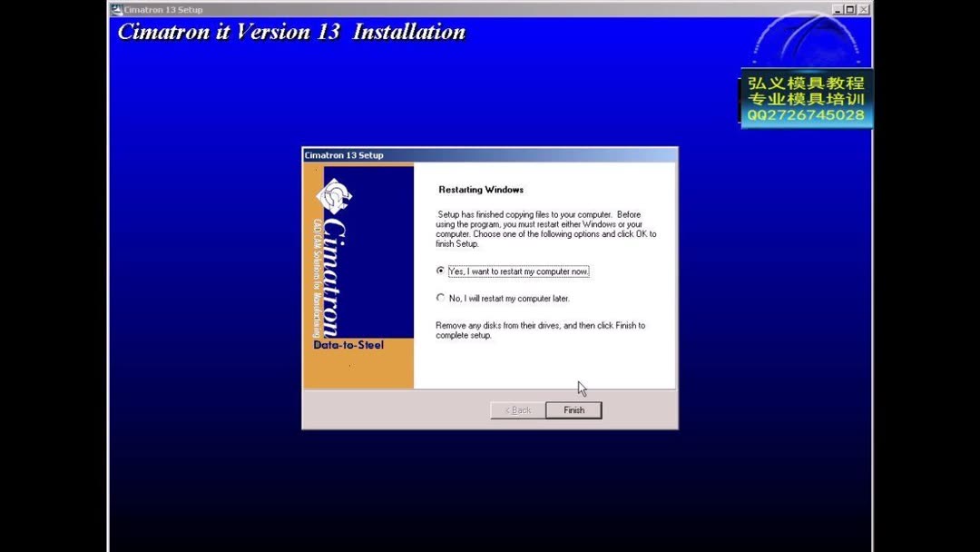
Task: Click the Data-to-Steel emblem
Action: [x=347, y=345]
